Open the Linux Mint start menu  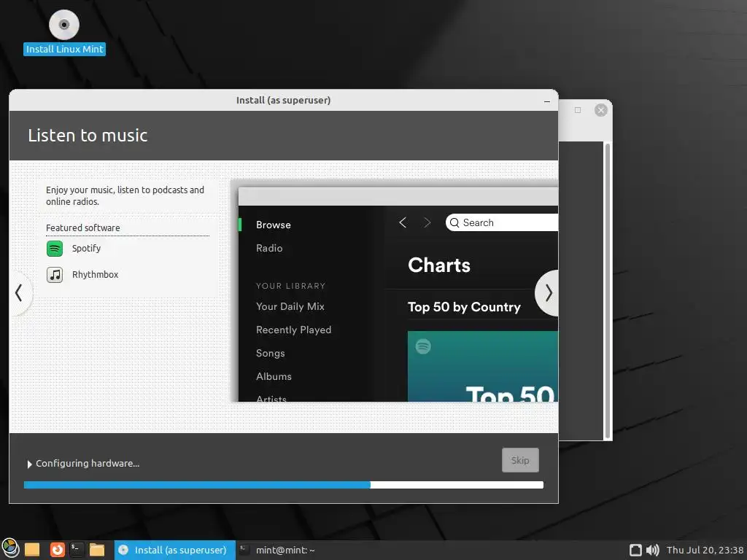pos(10,548)
